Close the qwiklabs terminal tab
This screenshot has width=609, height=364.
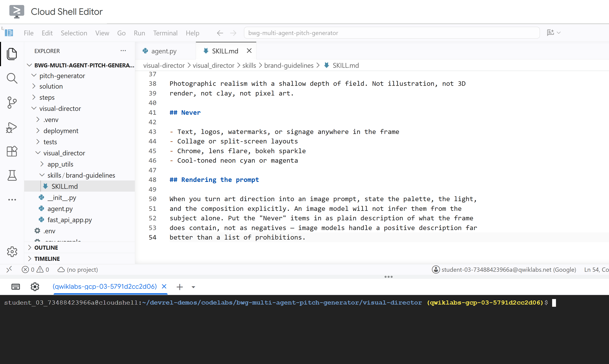point(164,286)
